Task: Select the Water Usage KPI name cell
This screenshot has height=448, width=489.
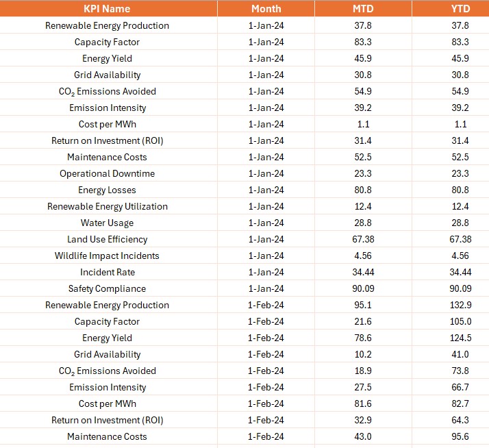Action: coord(107,223)
